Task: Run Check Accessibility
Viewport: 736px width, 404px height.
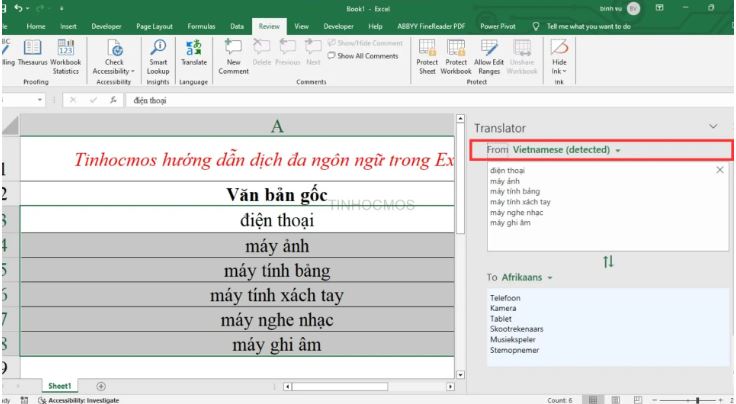Action: click(x=114, y=57)
